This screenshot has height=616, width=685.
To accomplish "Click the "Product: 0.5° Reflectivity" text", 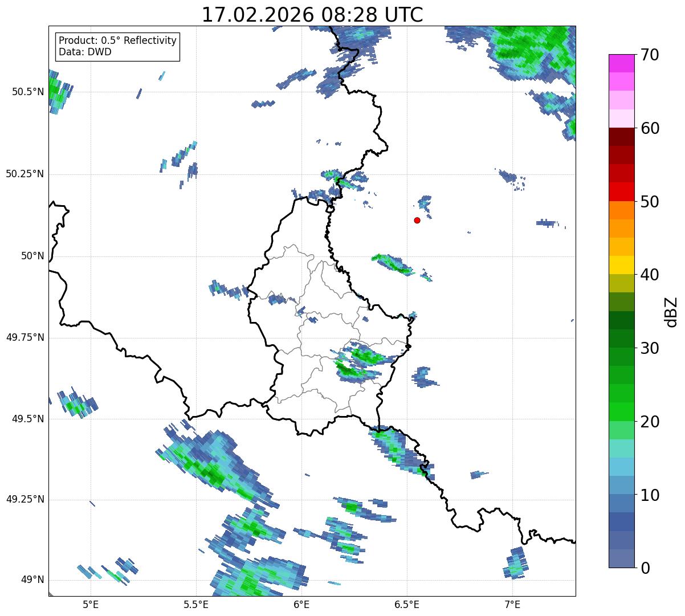I will (118, 41).
